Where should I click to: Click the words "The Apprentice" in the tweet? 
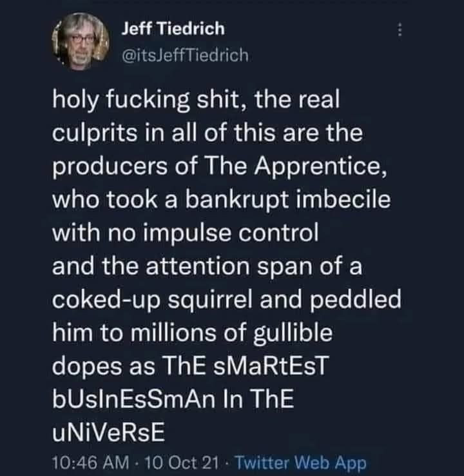(x=296, y=168)
